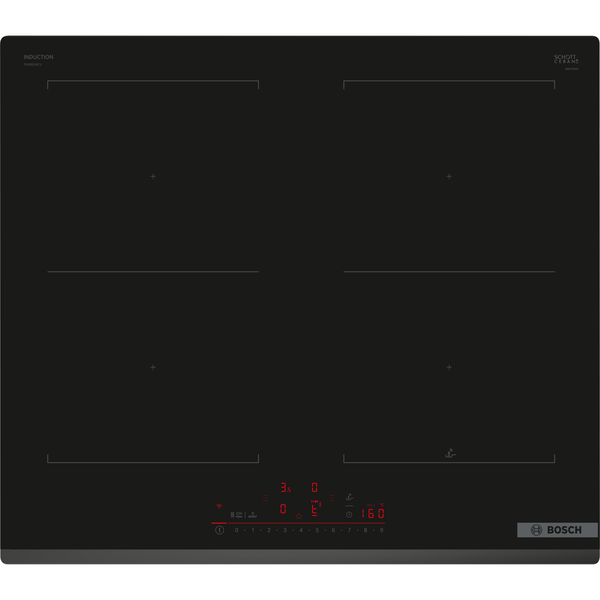
Task: Select the lower-left zone display showing 0
Action: click(283, 509)
